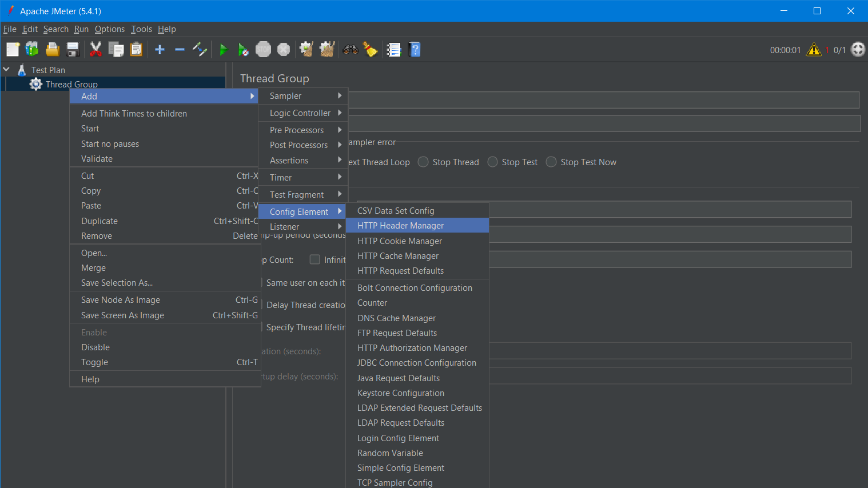Choose CSV Data Set Config
This screenshot has width=868, height=488.
point(417,211)
